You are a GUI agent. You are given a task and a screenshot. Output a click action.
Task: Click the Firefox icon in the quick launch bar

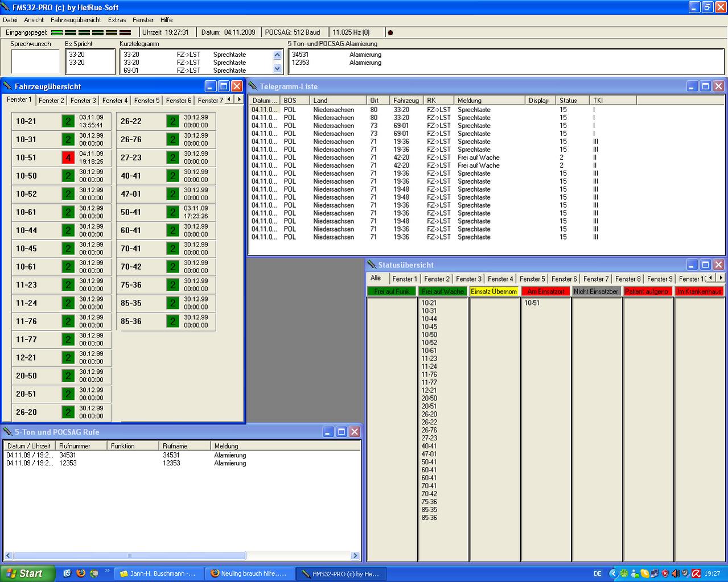click(80, 573)
